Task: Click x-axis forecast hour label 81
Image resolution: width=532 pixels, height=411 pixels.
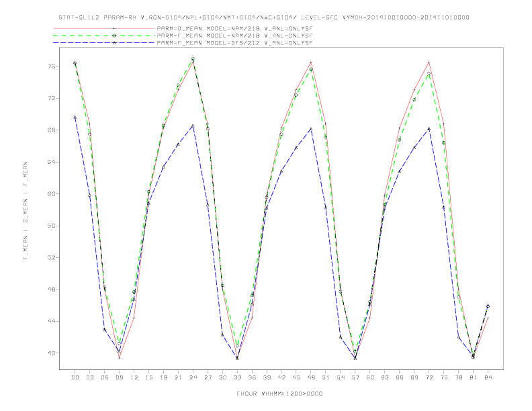Action: (474, 377)
